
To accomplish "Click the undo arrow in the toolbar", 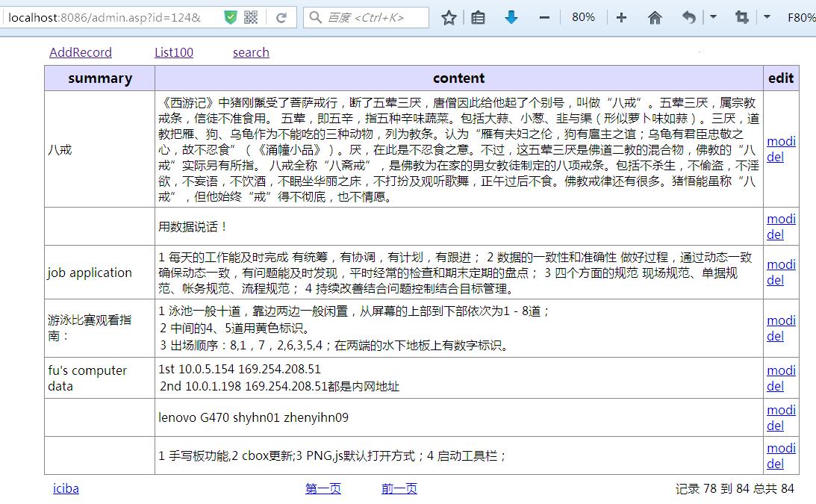I will [x=688, y=17].
